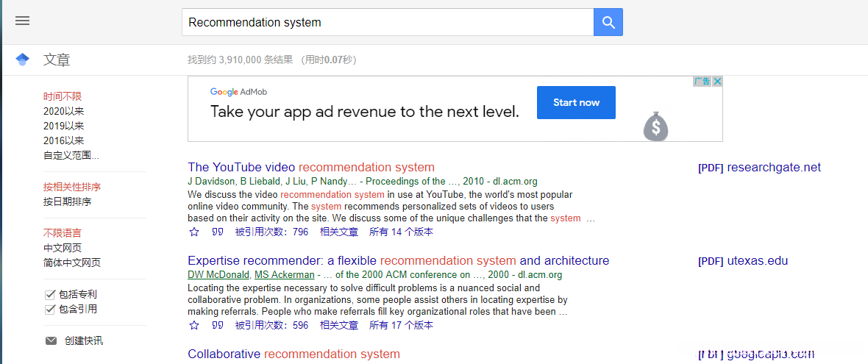Filter results to 2016以来
Image resolution: width=868 pixels, height=364 pixels.
[64, 141]
